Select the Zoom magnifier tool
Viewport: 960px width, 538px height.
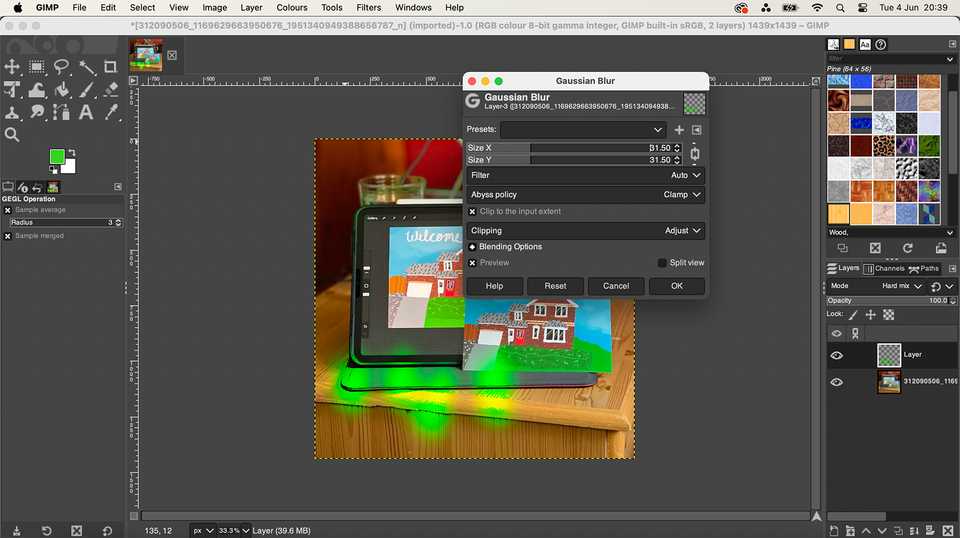click(13, 134)
